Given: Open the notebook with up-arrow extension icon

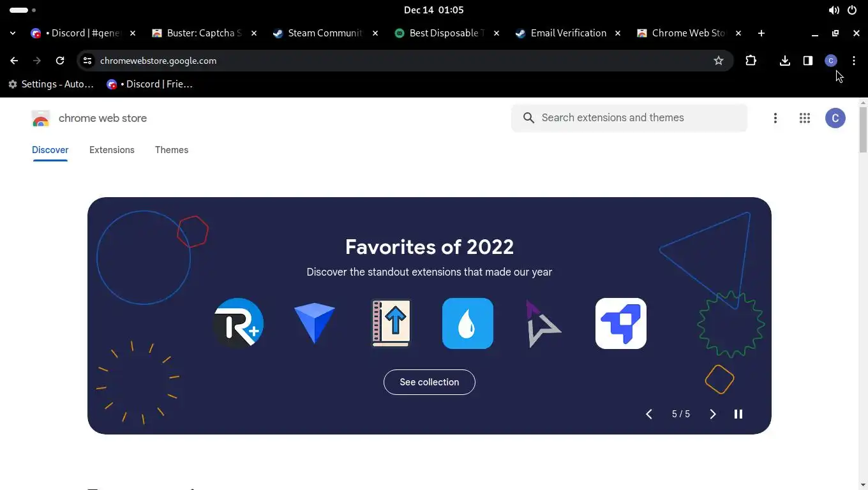Looking at the screenshot, I should click(391, 323).
